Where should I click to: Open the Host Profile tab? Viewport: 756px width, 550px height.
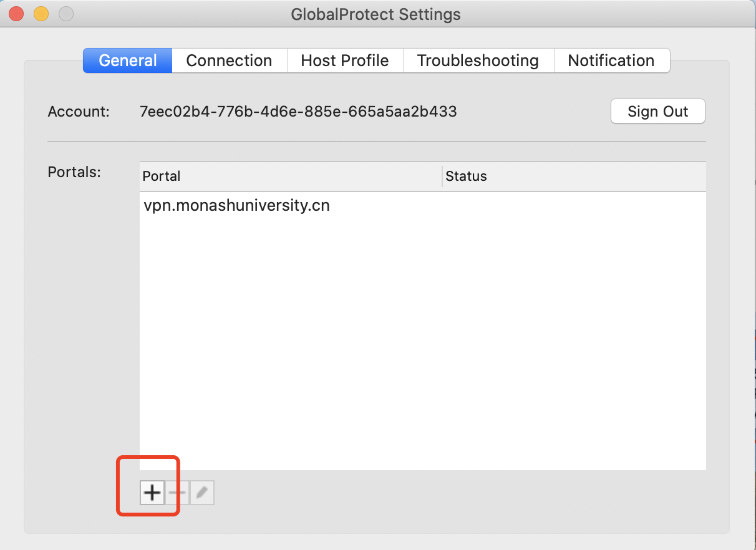point(345,60)
